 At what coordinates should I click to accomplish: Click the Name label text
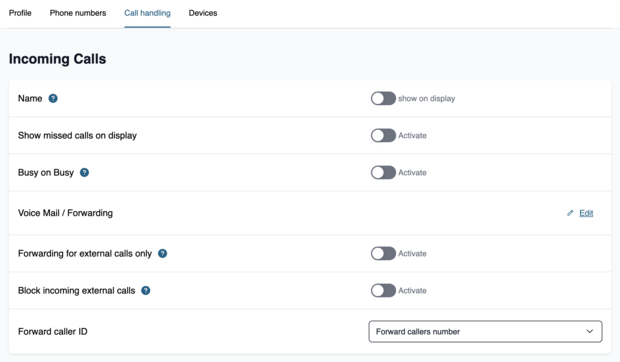point(30,98)
